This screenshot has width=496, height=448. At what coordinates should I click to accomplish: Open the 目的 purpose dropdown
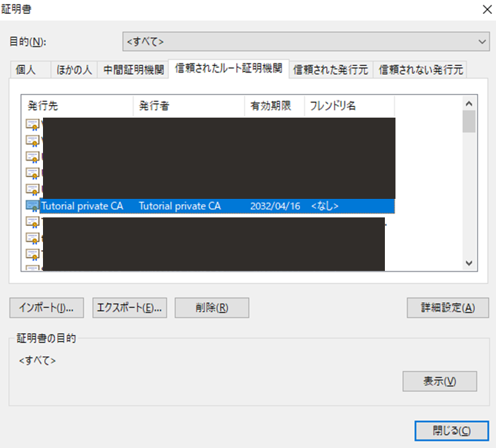(x=306, y=41)
